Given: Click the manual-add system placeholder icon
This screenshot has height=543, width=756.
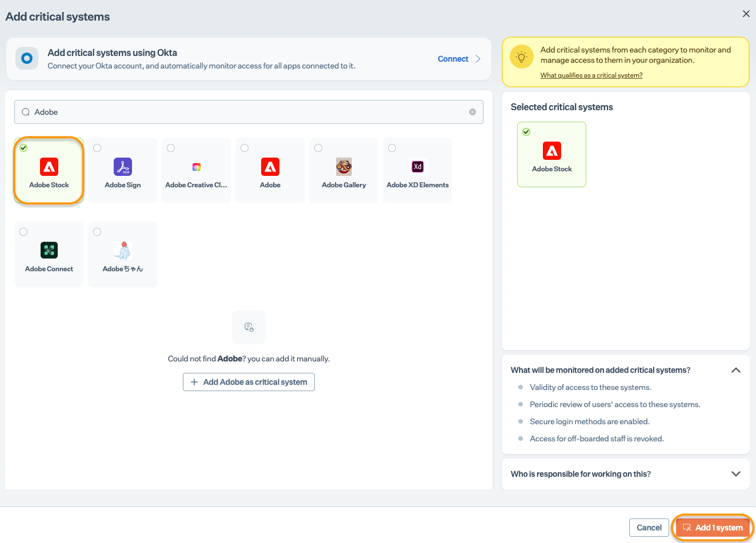Looking at the screenshot, I should [x=249, y=327].
